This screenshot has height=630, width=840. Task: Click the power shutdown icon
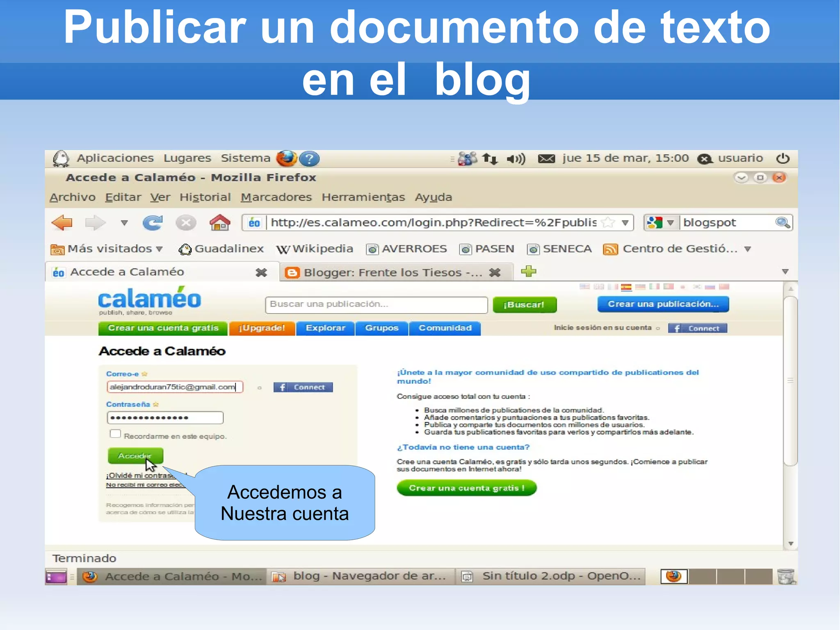[x=783, y=158]
